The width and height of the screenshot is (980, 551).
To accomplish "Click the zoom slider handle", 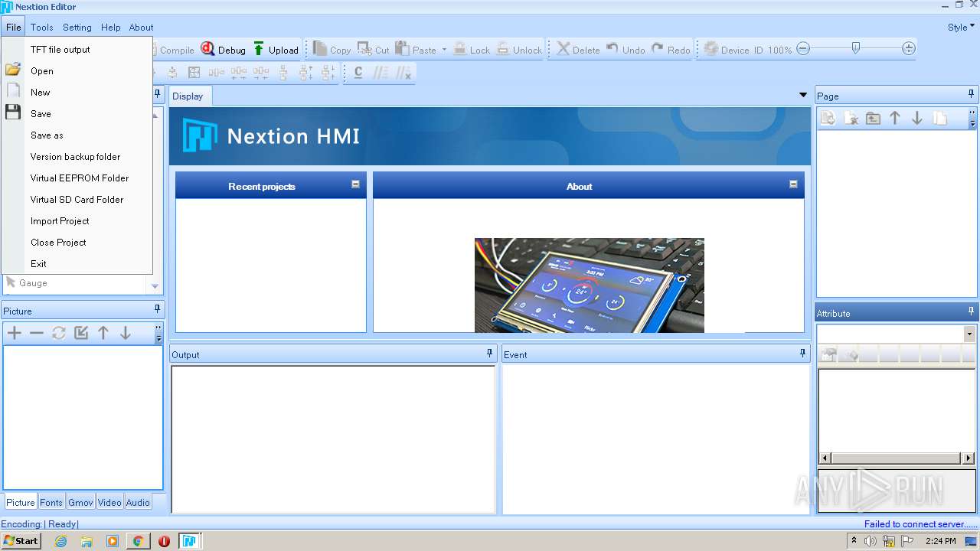I will pyautogui.click(x=856, y=48).
